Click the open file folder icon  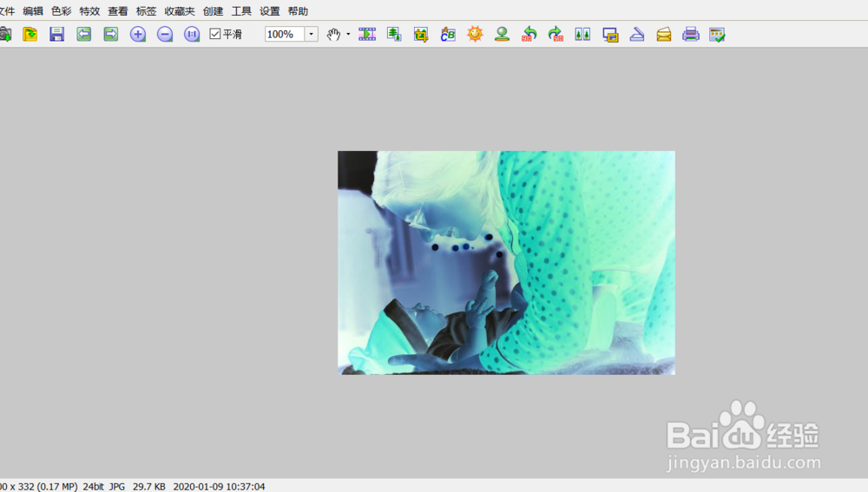point(30,35)
